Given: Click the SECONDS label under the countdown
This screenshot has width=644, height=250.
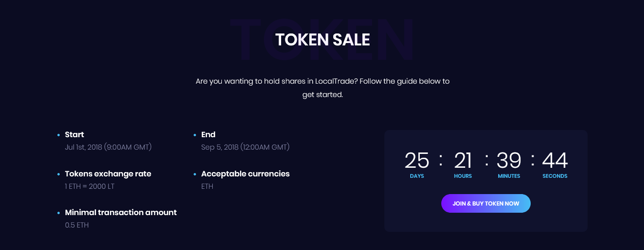Looking at the screenshot, I should 555,176.
